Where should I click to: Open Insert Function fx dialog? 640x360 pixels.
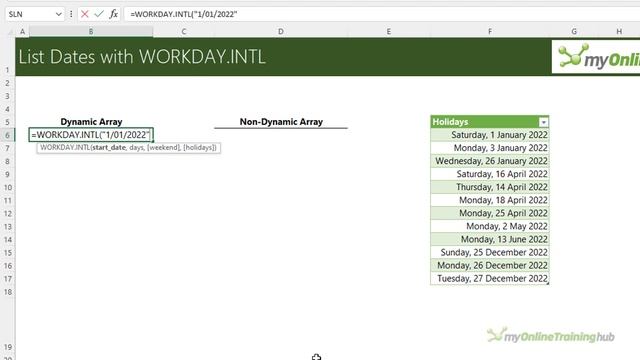coord(113,14)
